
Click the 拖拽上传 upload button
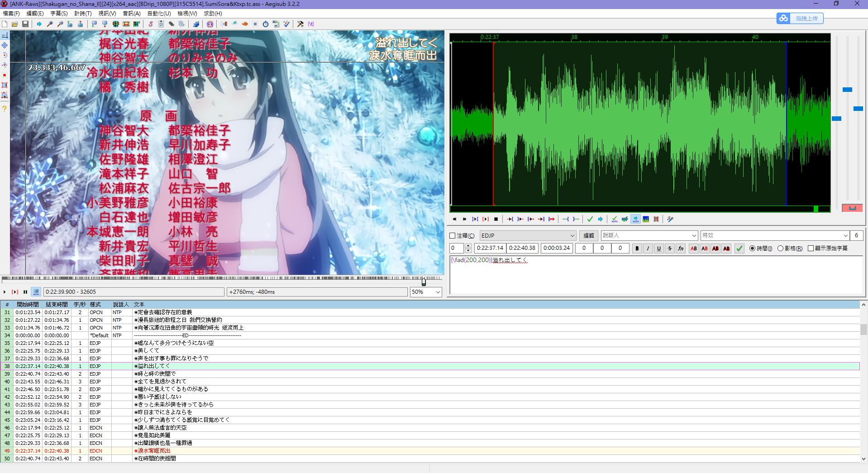(800, 18)
